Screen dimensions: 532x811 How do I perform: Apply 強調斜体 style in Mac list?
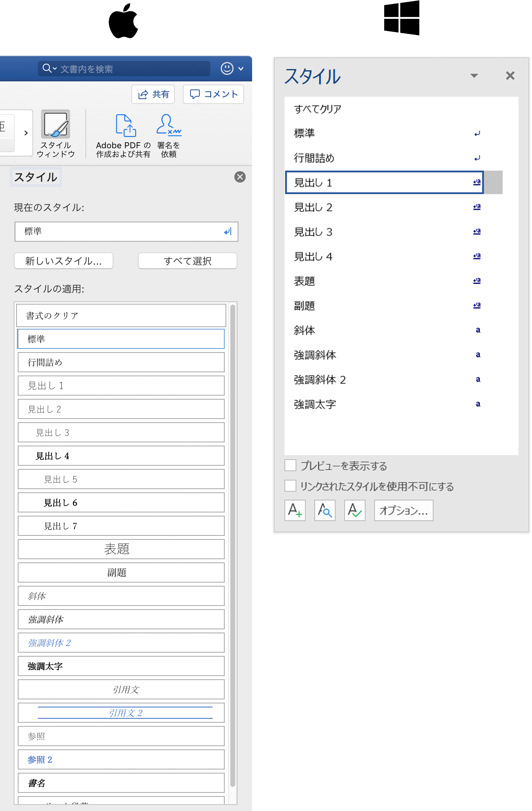point(121,619)
